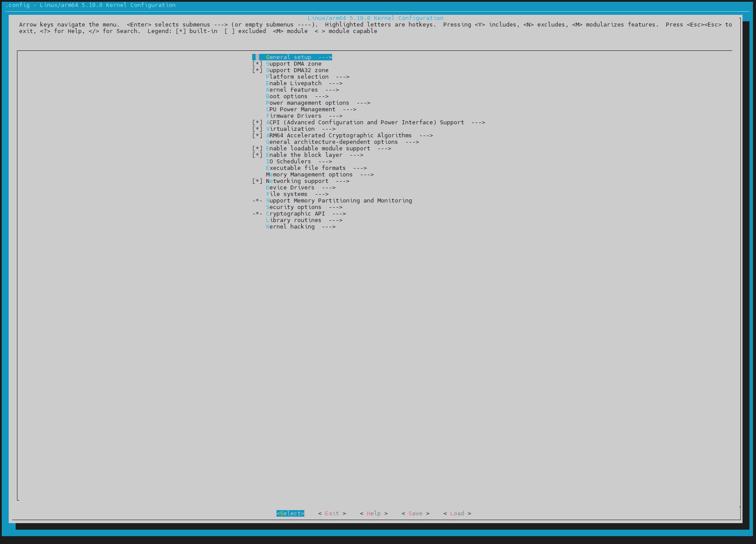
Task: Select the Memory Management options entry
Action: (320, 175)
